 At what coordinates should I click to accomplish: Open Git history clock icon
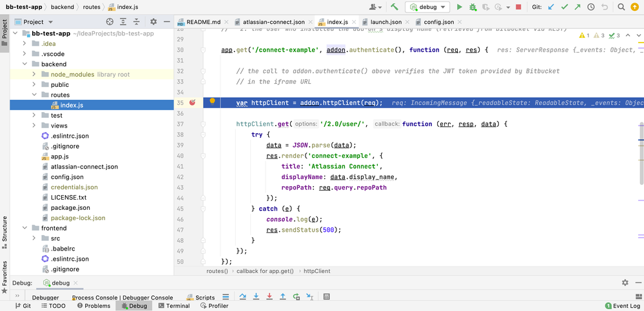pyautogui.click(x=591, y=7)
